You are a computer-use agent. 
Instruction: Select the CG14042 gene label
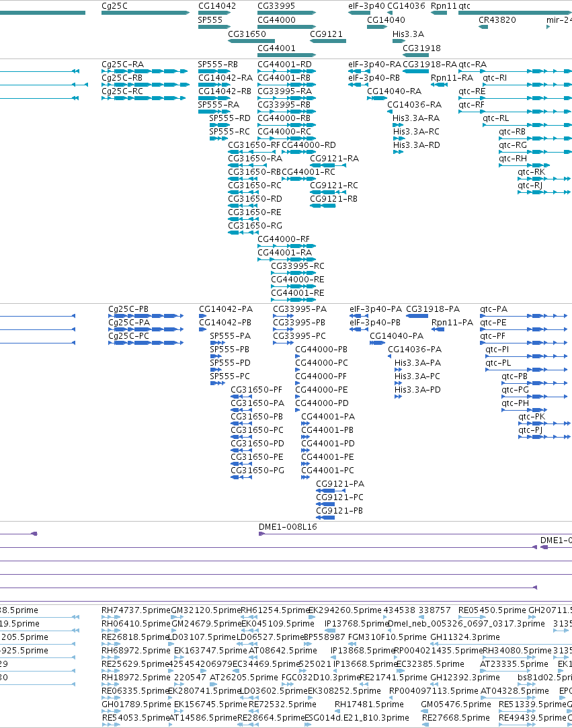pyautogui.click(x=217, y=6)
